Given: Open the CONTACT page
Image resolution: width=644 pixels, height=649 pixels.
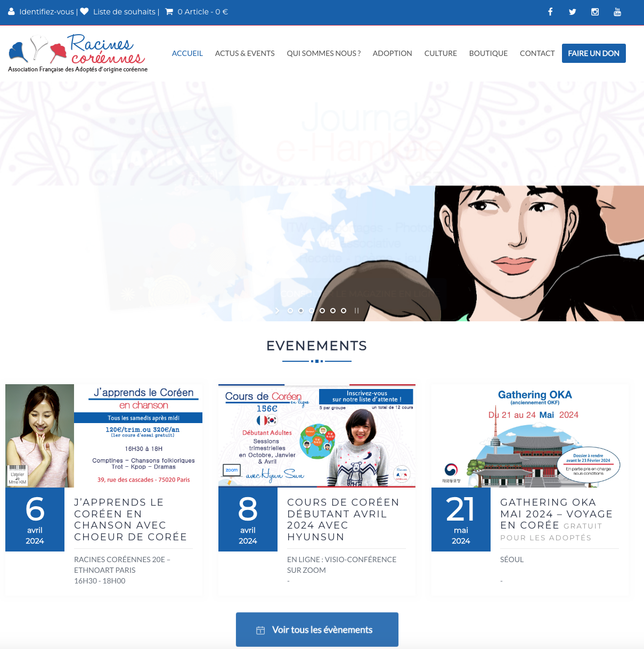Looking at the screenshot, I should 537,53.
